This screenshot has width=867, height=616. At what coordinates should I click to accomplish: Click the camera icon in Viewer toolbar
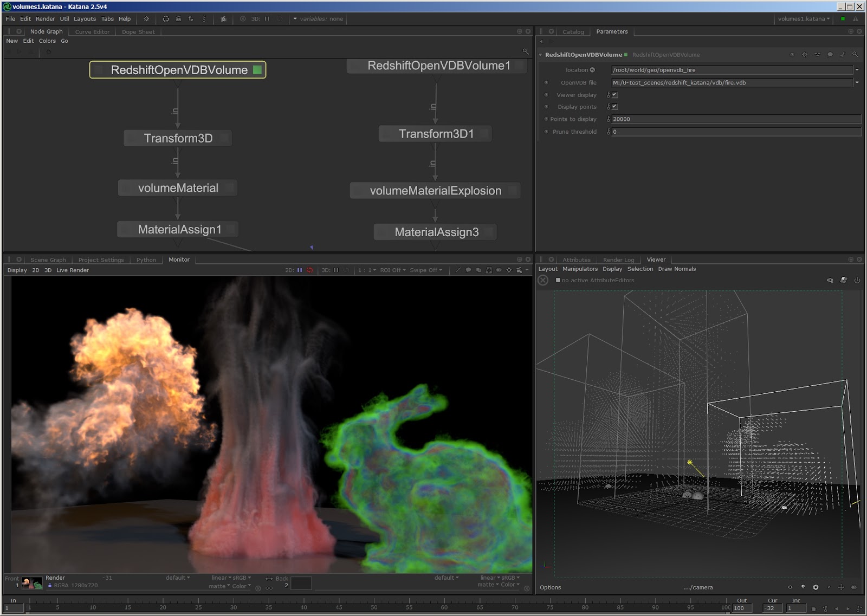(830, 280)
